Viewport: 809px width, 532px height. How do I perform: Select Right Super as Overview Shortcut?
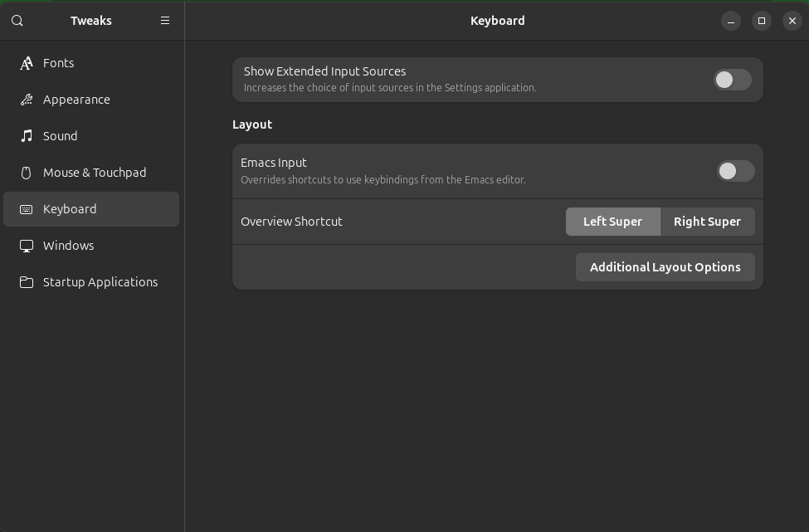click(707, 221)
